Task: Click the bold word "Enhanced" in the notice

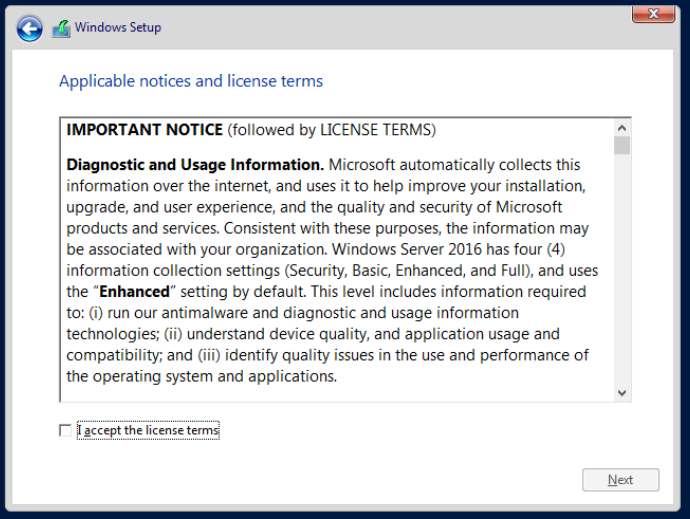Action: point(134,293)
